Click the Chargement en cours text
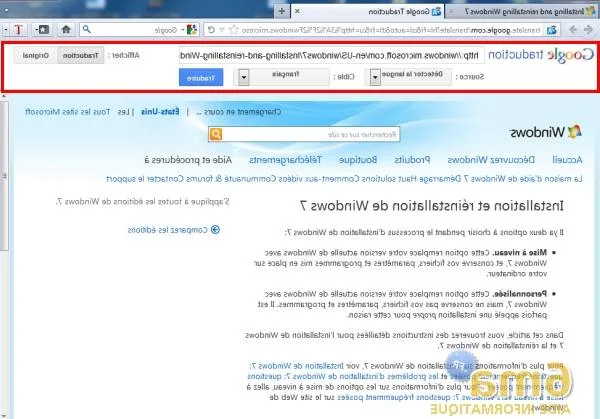Screen dimensions: 600x419 (x=238, y=112)
